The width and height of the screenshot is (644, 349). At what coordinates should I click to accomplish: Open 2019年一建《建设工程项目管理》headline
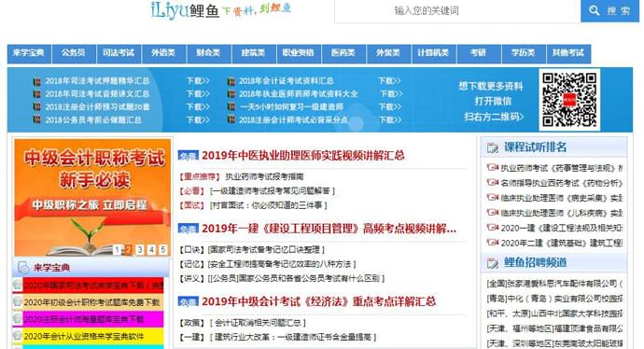(x=329, y=229)
